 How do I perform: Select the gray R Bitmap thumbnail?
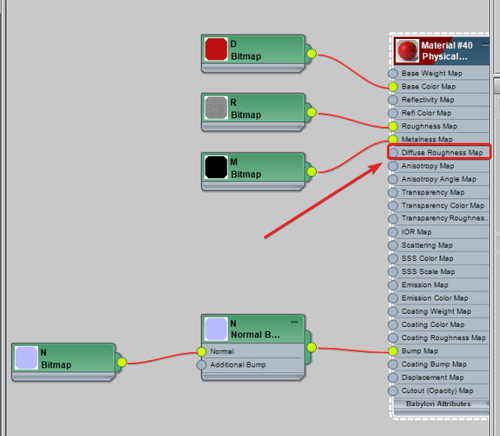click(216, 108)
